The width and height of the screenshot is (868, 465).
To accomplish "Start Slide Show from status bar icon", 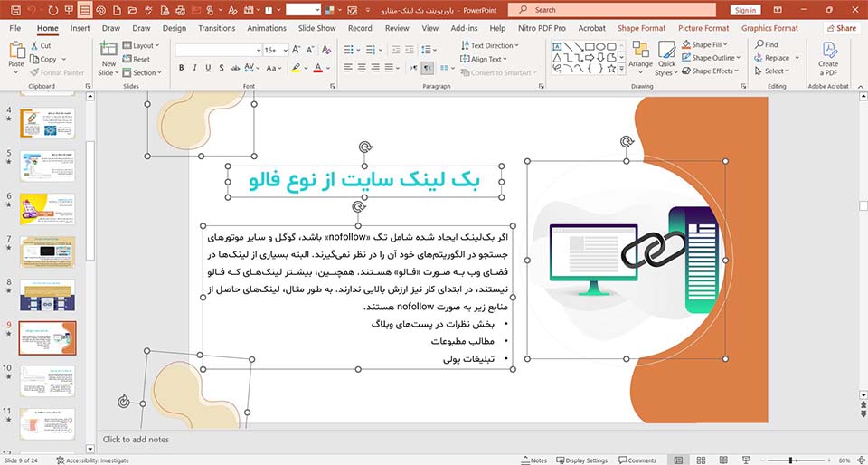I will pos(746,460).
